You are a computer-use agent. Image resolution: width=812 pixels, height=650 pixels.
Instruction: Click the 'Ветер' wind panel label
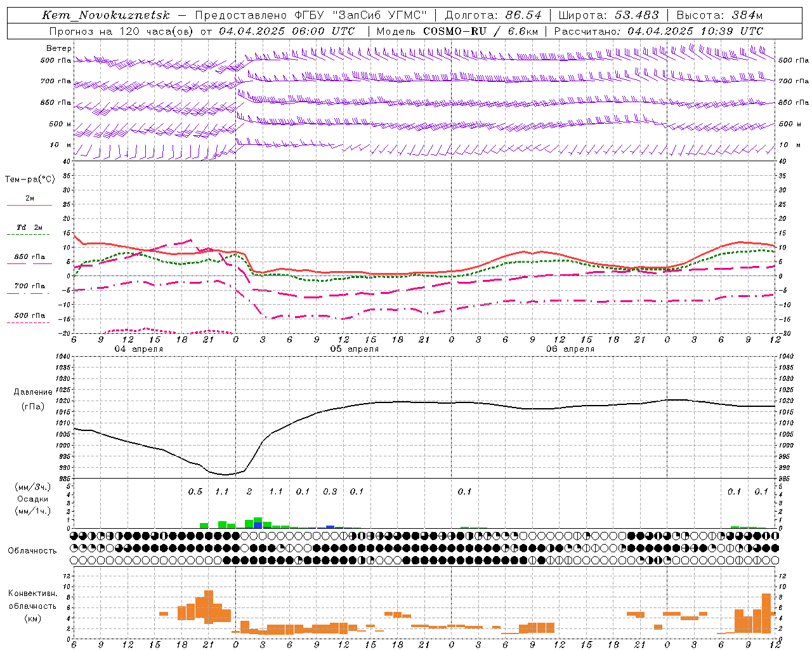pyautogui.click(x=58, y=48)
